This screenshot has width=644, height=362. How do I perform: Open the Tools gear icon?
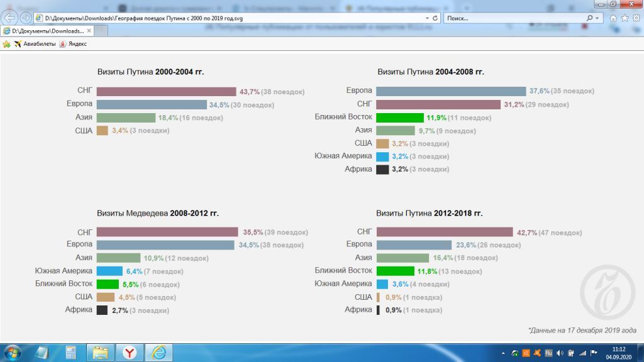(x=635, y=18)
